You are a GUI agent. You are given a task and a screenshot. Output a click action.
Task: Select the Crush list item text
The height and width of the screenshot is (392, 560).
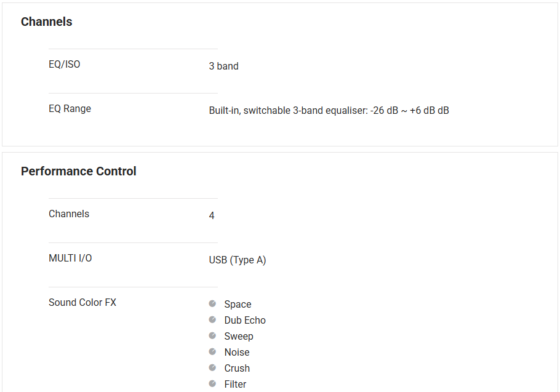[x=237, y=369]
